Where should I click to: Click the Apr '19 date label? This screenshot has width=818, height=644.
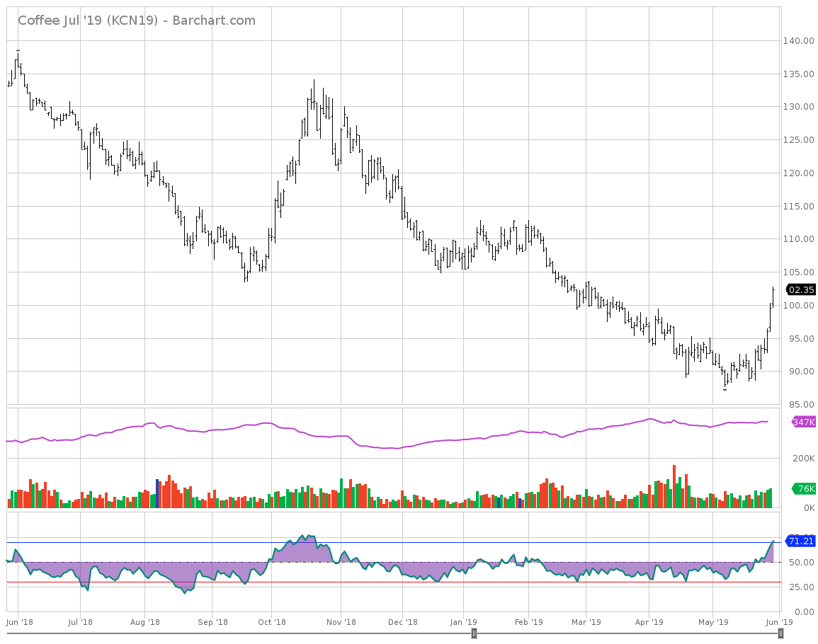click(x=649, y=621)
